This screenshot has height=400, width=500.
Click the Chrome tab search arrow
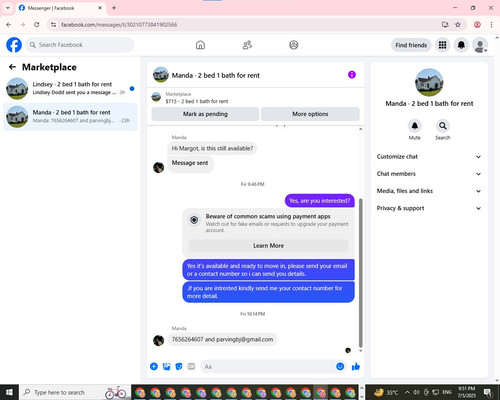[x=8, y=8]
